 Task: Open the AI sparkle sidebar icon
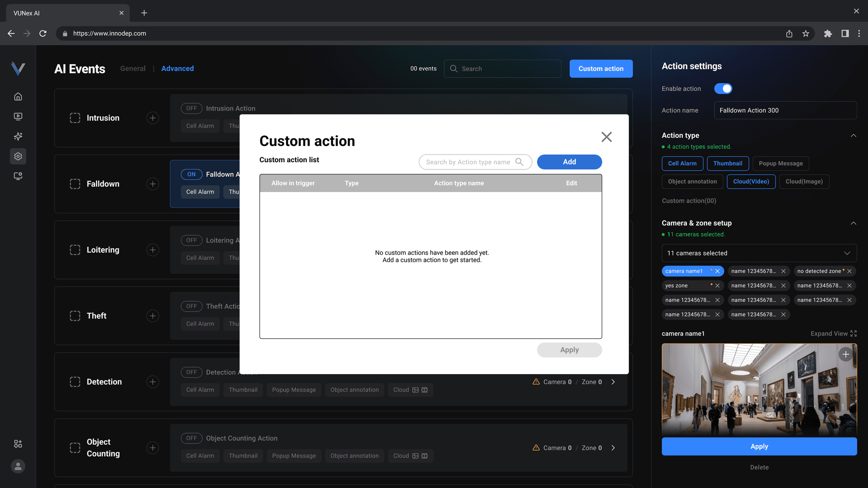[18, 136]
